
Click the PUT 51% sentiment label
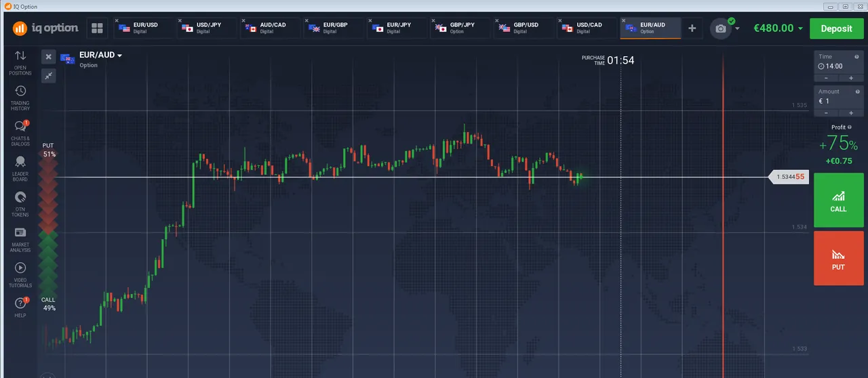click(49, 150)
